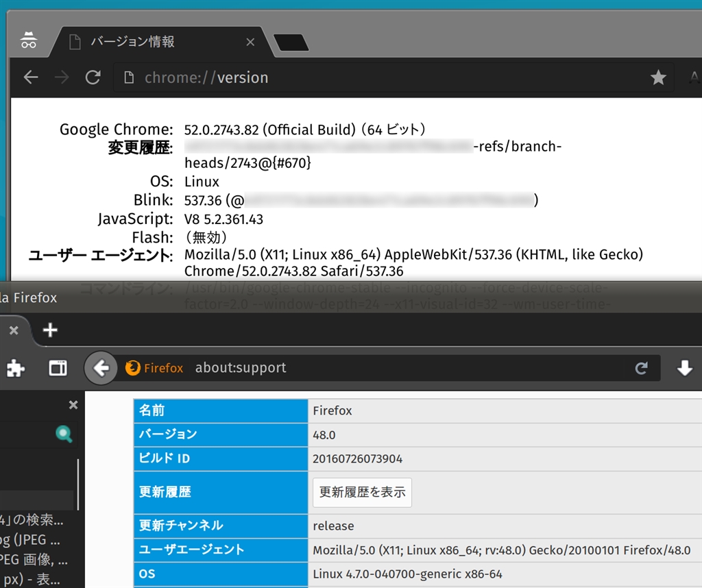Close the Firefox sidebar panel
The height and width of the screenshot is (588, 702).
(x=73, y=405)
